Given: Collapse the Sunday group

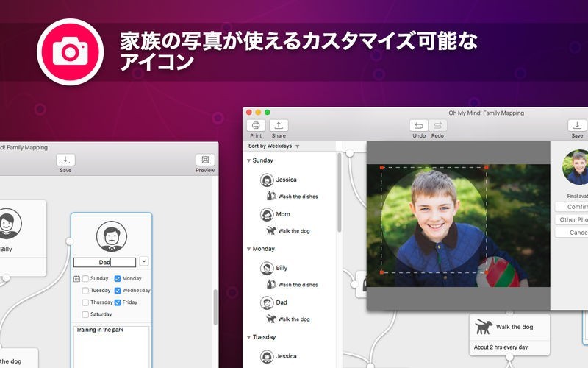Looking at the screenshot, I should 249,160.
